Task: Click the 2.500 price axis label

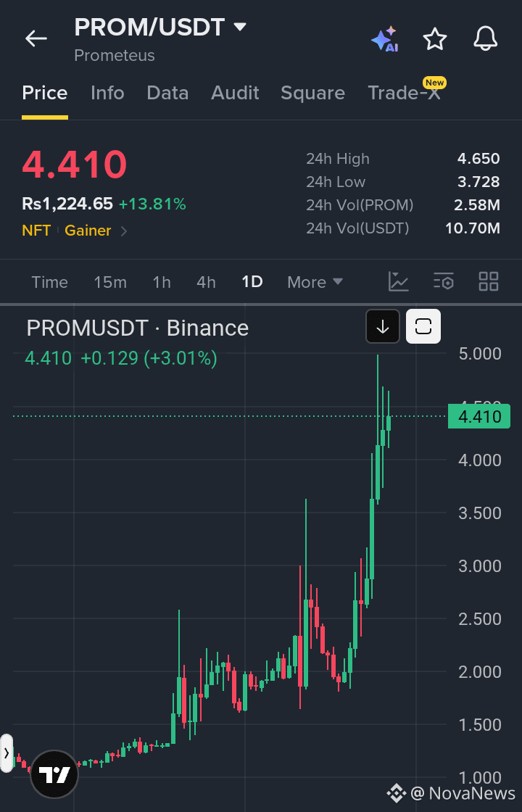Action: coord(480,619)
